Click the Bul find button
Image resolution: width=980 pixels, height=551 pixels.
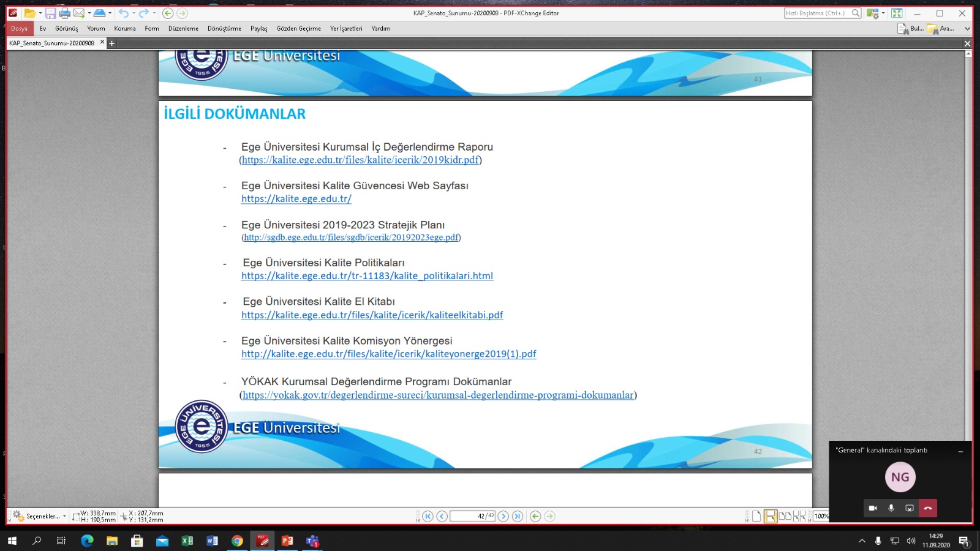[x=910, y=28]
